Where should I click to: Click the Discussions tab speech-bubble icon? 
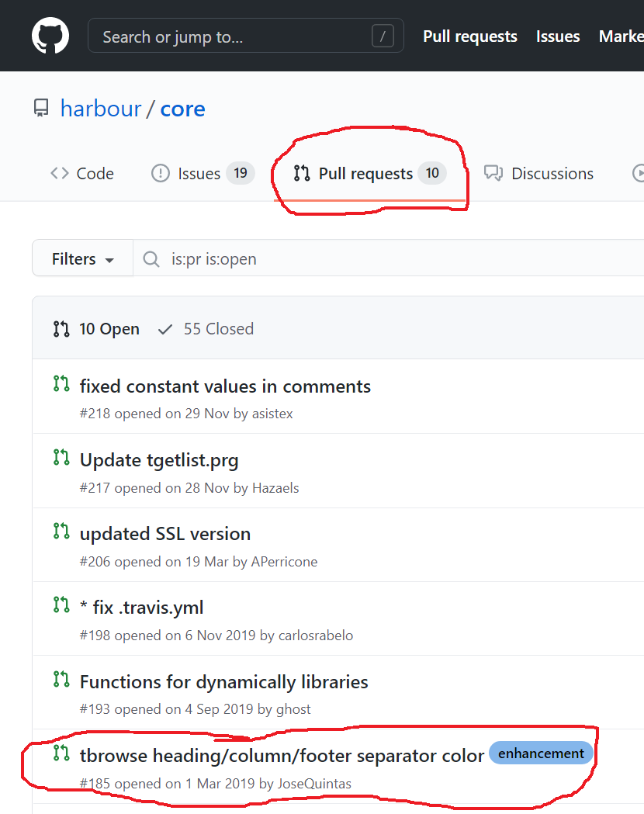tap(493, 173)
